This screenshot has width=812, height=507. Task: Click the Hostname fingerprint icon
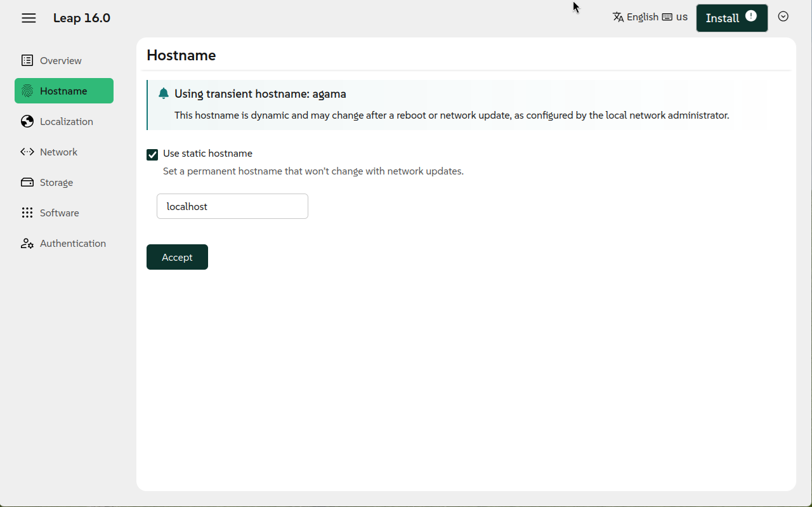coord(27,91)
